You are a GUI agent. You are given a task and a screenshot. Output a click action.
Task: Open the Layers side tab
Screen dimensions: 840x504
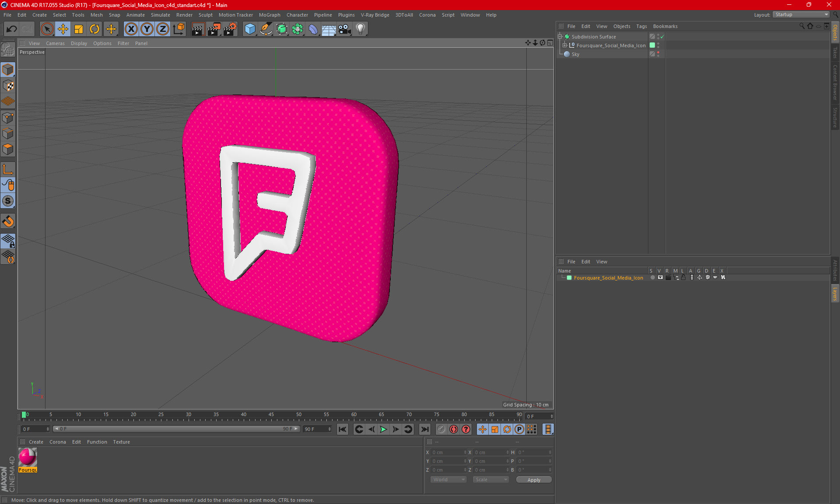click(x=835, y=294)
